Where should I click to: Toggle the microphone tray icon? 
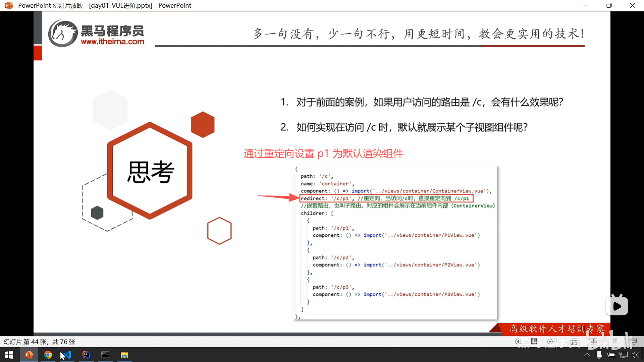tap(599, 355)
